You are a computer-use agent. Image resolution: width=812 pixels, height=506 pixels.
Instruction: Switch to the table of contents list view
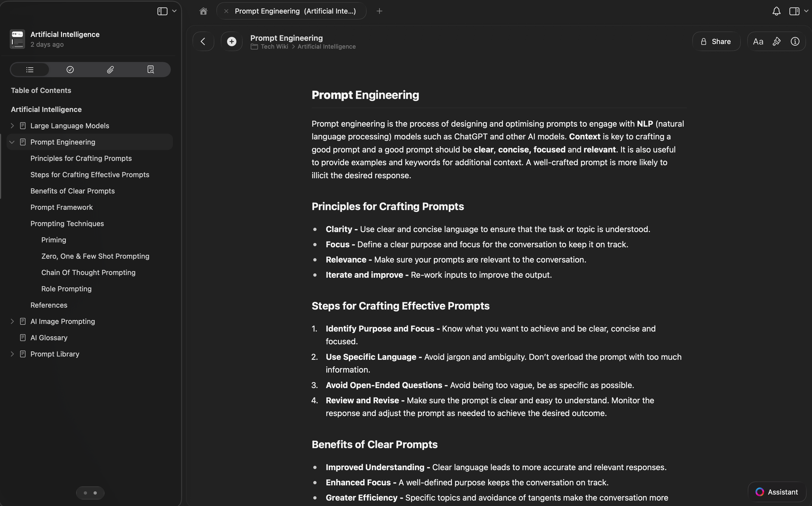tap(30, 70)
